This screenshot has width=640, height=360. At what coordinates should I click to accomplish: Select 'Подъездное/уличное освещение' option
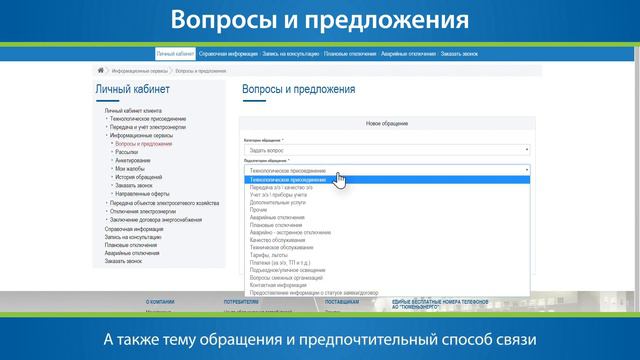tap(387, 270)
